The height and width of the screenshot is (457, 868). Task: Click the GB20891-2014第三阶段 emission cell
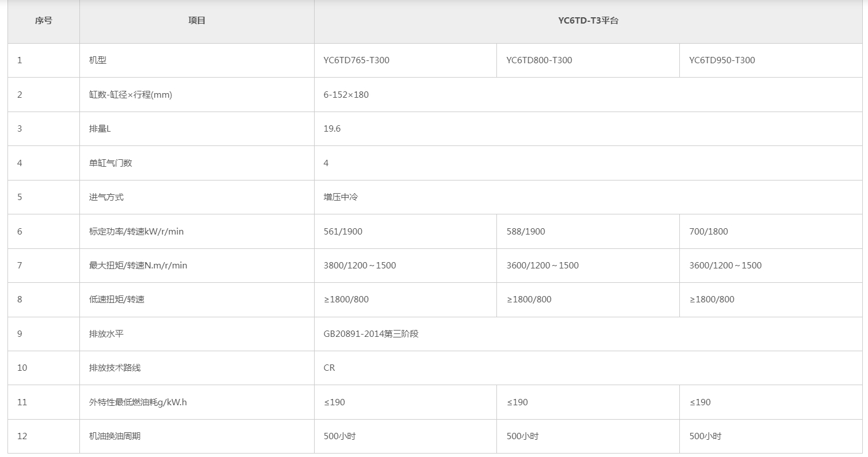pos(371,334)
